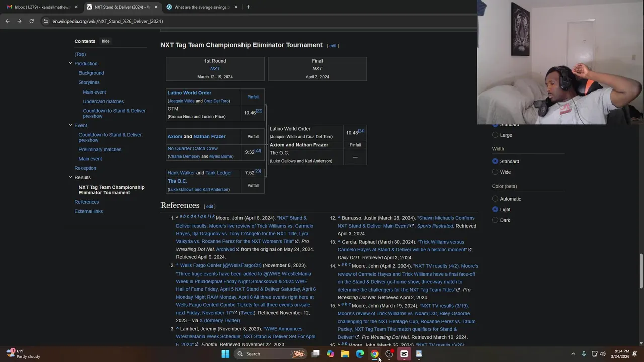Open the volume tray icon
This screenshot has height=362, width=644.
(x=603, y=354)
